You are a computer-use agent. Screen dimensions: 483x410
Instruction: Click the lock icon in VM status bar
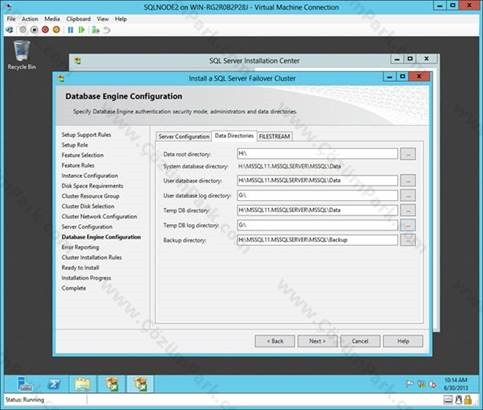point(468,399)
